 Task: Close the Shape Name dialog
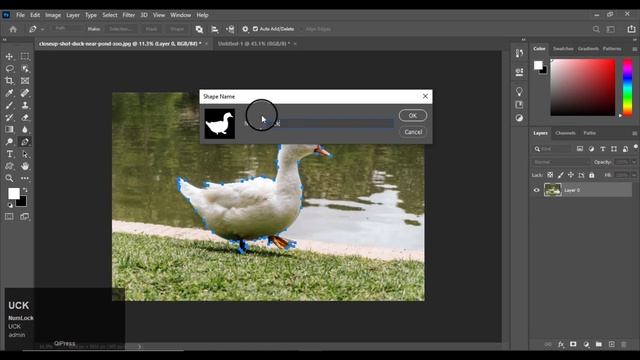coord(425,96)
